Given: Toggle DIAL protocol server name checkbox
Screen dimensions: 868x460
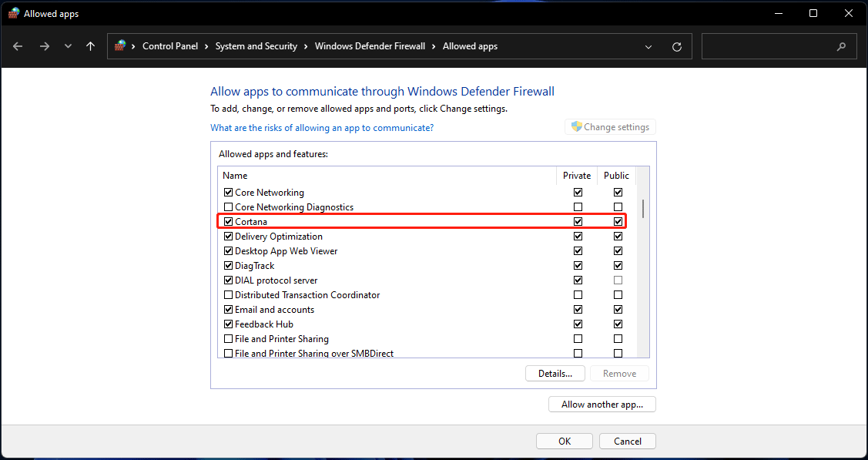Looking at the screenshot, I should pyautogui.click(x=228, y=280).
